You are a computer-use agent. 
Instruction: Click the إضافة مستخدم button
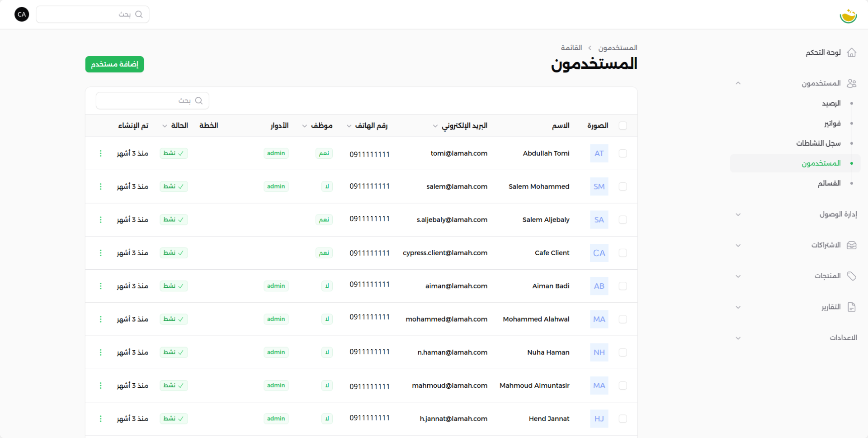coord(114,64)
